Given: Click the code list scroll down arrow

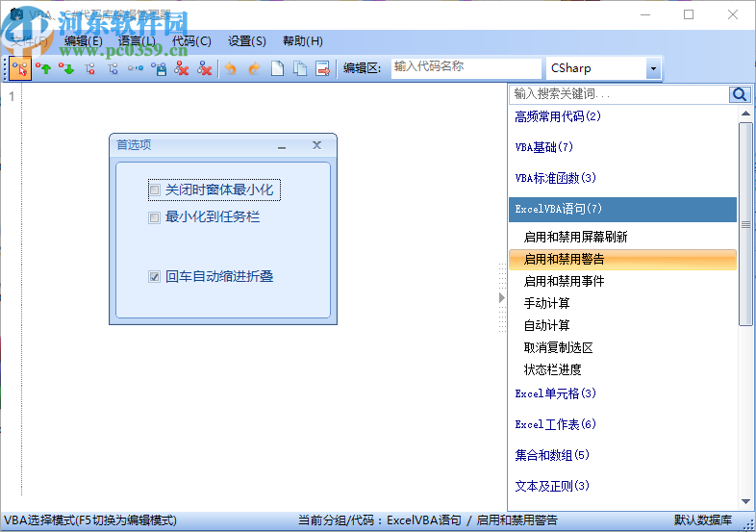Looking at the screenshot, I should [x=745, y=501].
